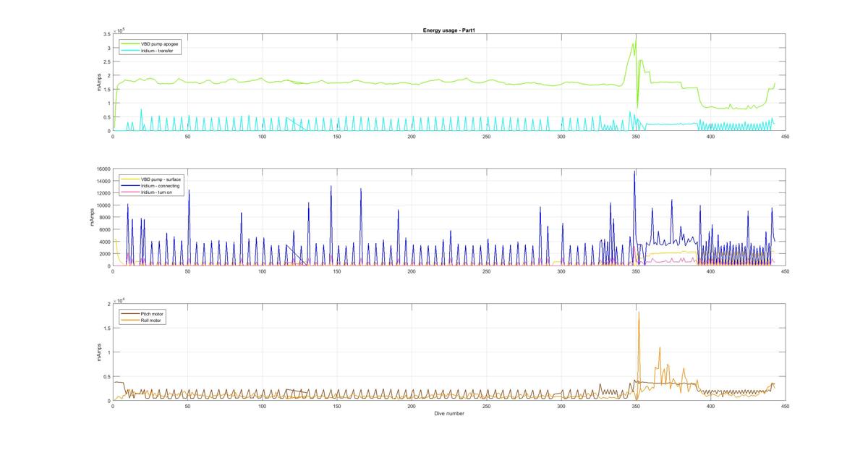Click "10000" tick on middle plot y-axis
Viewport: 868px width, 450px height.
point(103,205)
